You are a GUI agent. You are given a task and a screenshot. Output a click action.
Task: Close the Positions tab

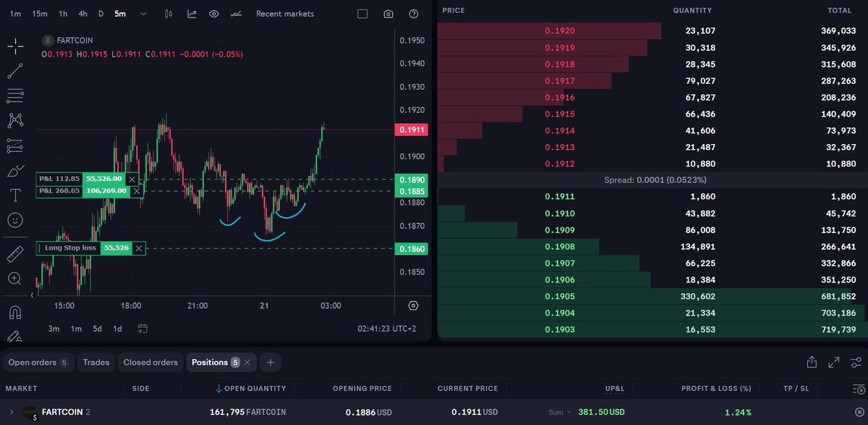(247, 362)
